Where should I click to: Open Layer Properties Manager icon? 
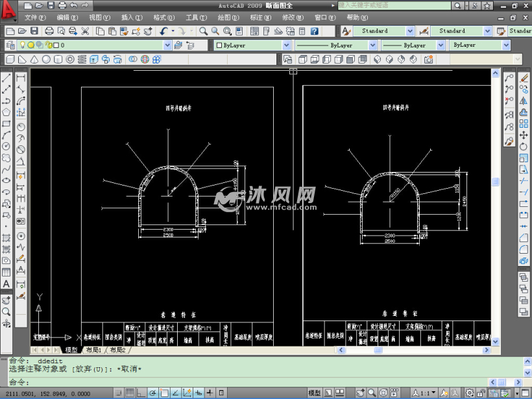(x=10, y=45)
